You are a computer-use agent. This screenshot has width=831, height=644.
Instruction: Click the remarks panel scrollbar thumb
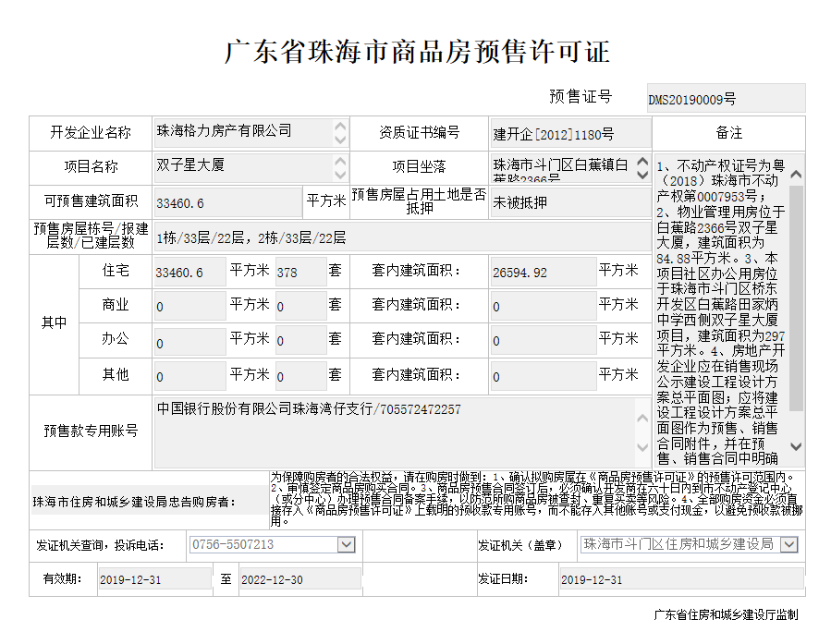point(796,298)
